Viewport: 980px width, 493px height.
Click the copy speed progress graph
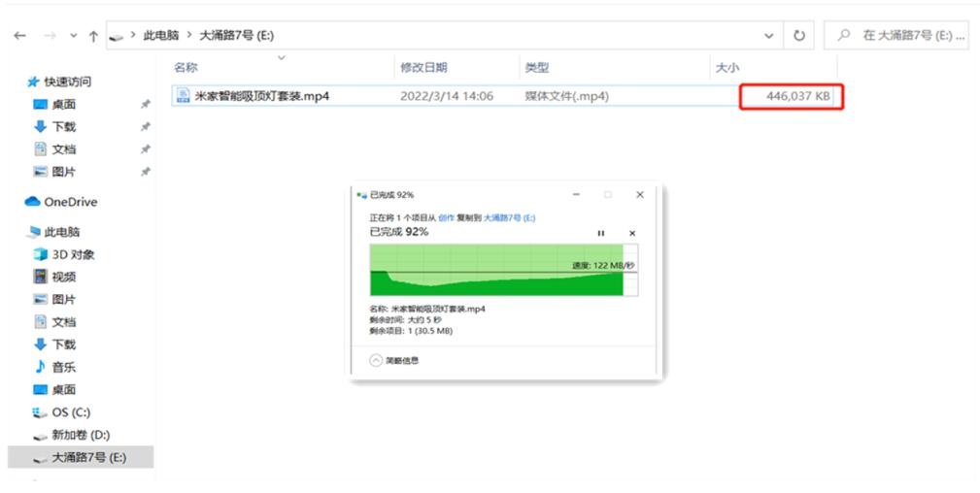[503, 270]
